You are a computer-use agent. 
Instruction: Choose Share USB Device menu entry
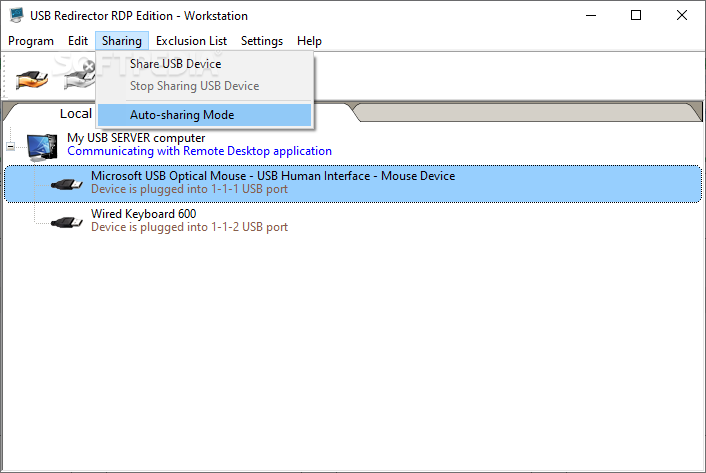[204, 64]
